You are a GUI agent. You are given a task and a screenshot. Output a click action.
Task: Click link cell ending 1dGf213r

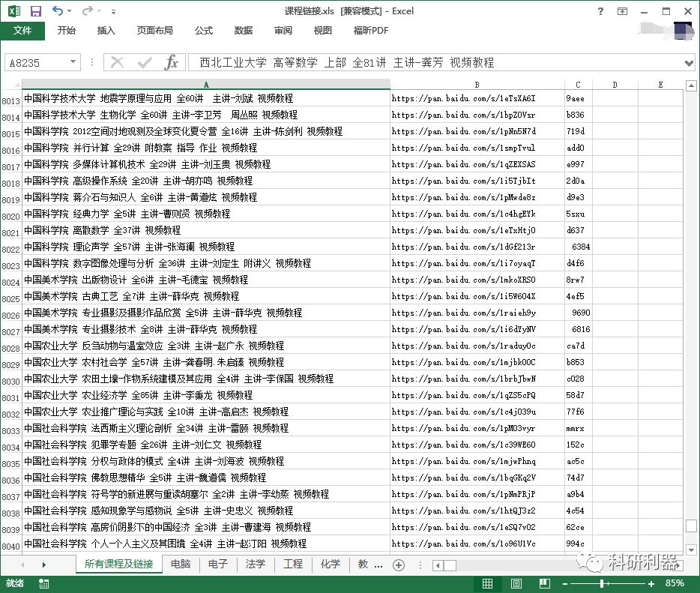[x=477, y=247]
